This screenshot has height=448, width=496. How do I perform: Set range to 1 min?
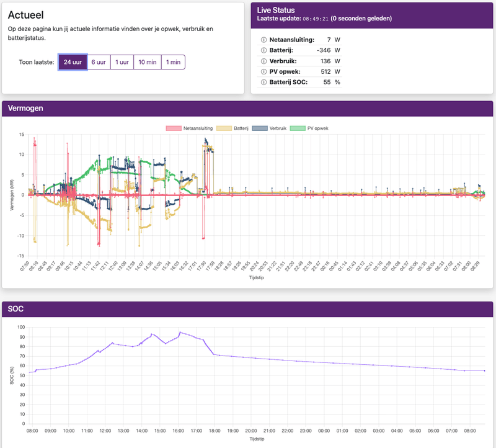coord(174,62)
